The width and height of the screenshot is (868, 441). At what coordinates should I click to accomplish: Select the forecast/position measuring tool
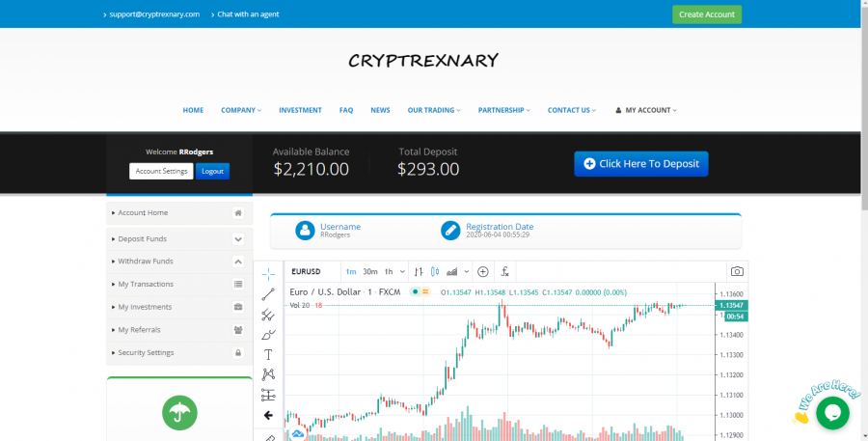click(x=268, y=395)
